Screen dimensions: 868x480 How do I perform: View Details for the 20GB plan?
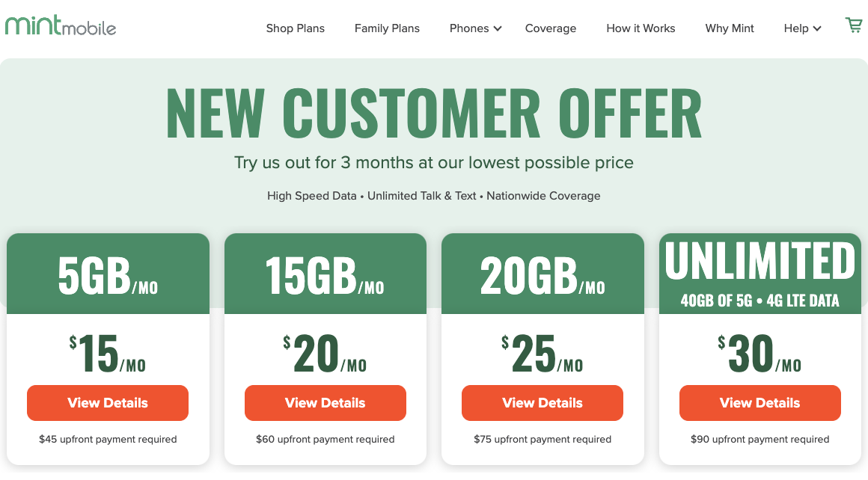point(542,403)
